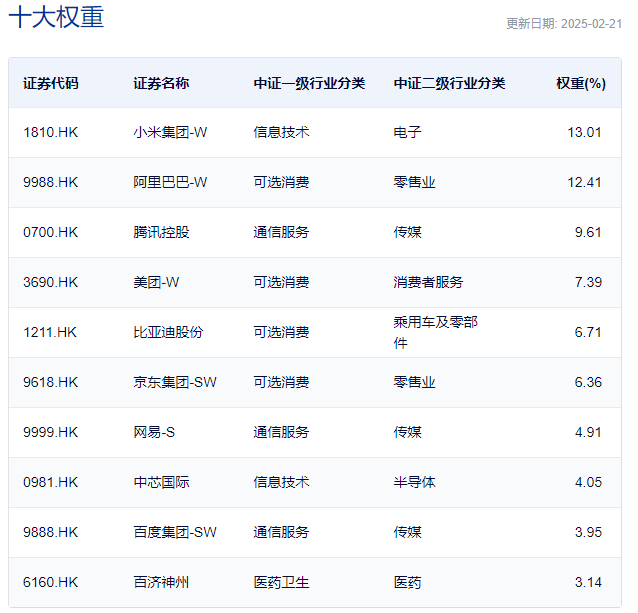
Task: Click 零售业 in the 京东集团-SW row
Action: pos(414,382)
